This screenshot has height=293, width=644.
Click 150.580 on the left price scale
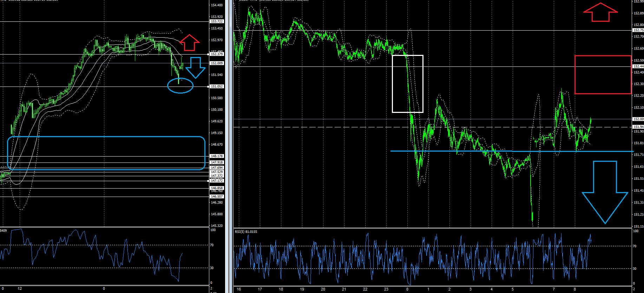pyautogui.click(x=217, y=98)
